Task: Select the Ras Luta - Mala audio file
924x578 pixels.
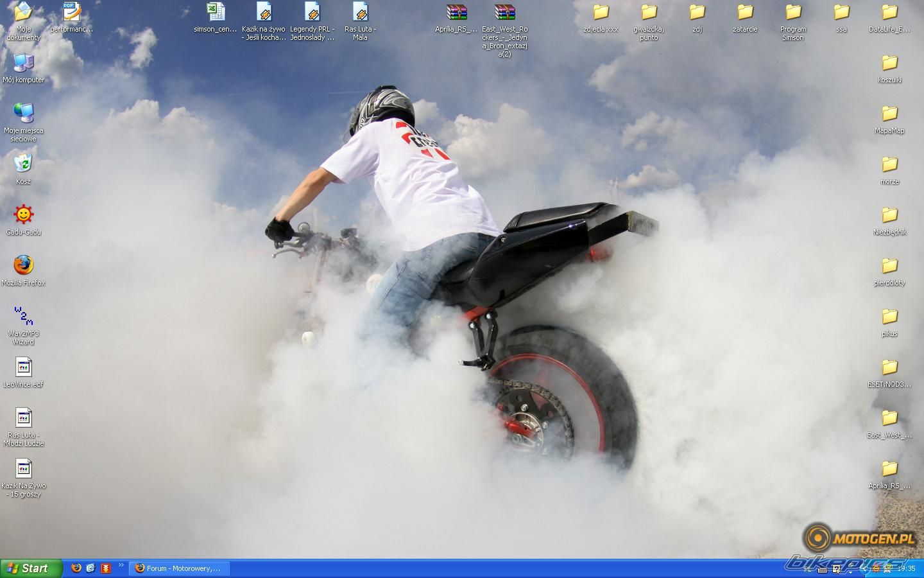Action: pos(360,13)
